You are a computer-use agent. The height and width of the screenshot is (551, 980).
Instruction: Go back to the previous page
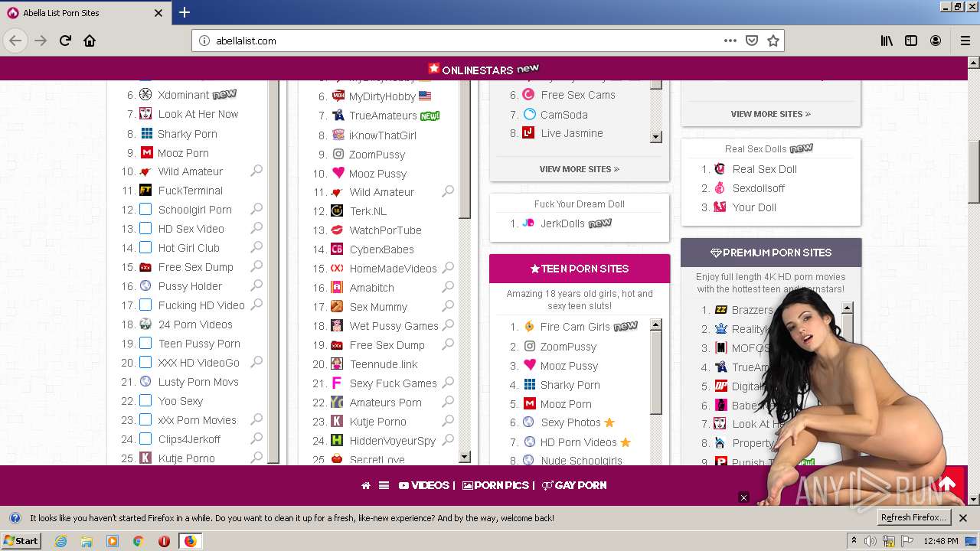(15, 41)
